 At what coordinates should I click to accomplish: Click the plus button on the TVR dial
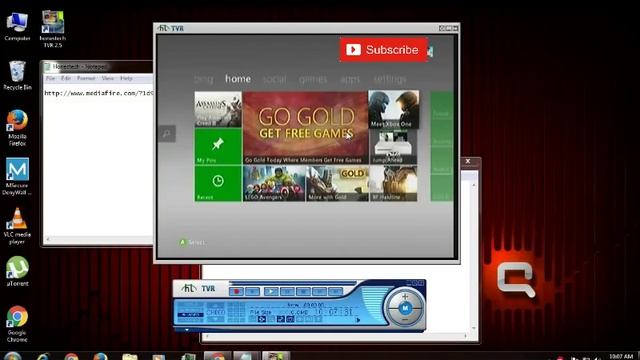[x=405, y=296]
